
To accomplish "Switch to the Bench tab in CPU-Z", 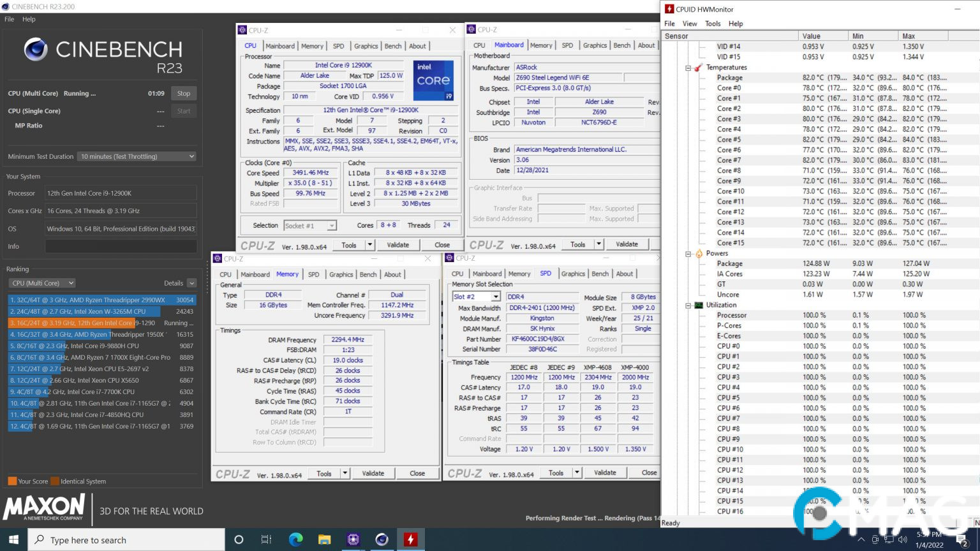I will [393, 45].
